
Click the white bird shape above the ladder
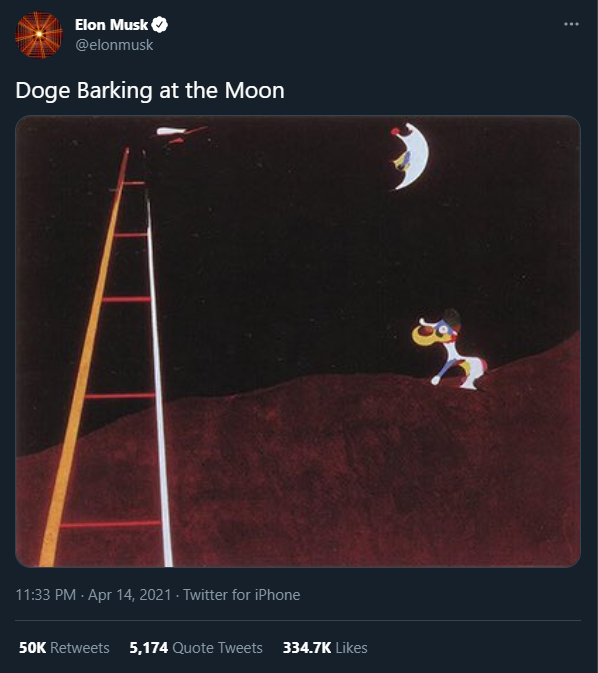172,131
